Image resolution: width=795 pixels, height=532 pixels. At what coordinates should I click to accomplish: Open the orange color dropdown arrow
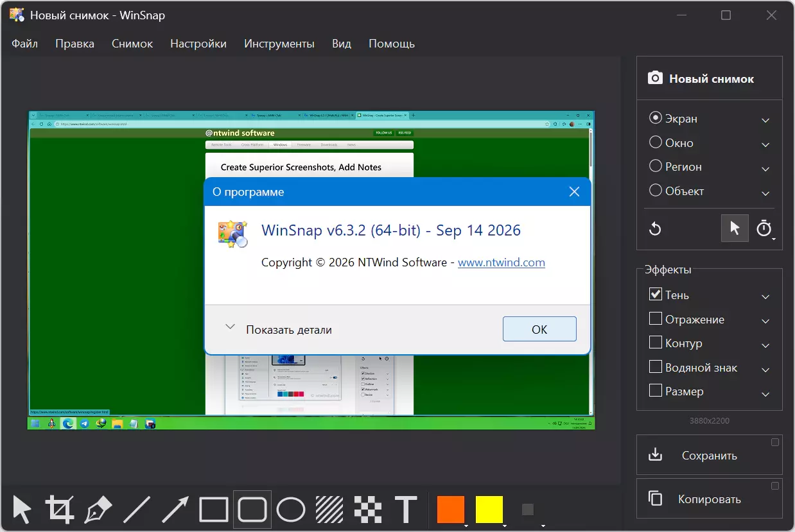tap(466, 526)
